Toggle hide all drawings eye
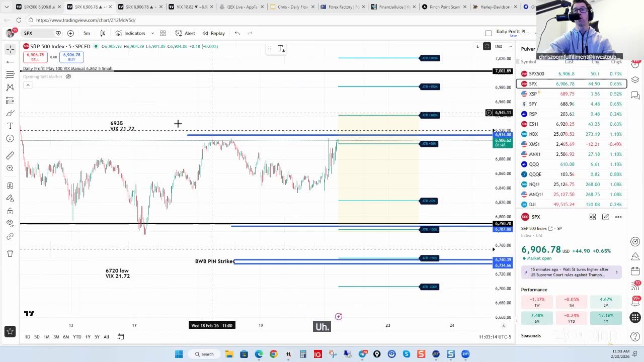This screenshot has width=644, height=362. tap(10, 223)
